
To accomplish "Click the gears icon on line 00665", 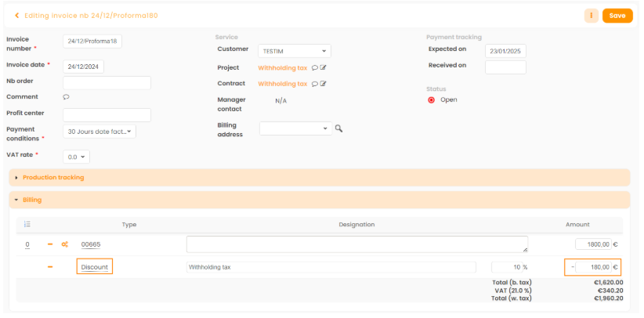I will (64, 244).
